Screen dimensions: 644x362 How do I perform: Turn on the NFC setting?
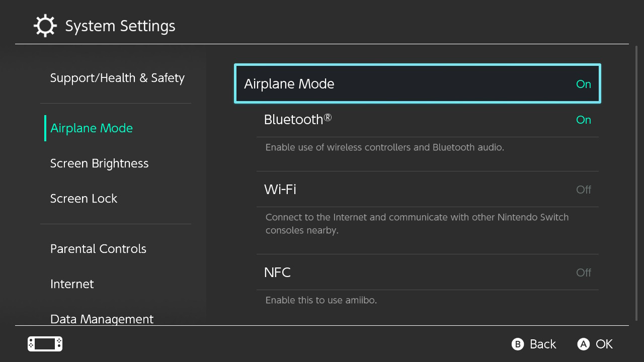click(x=427, y=273)
